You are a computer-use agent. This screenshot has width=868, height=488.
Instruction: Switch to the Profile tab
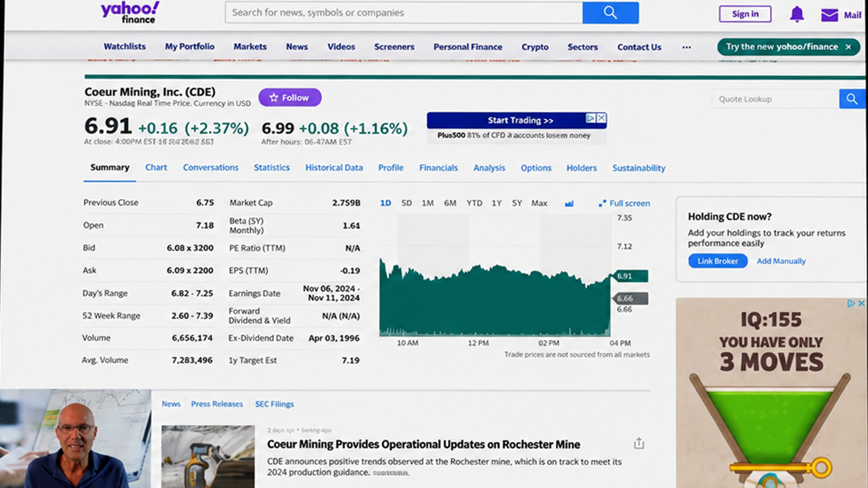pyautogui.click(x=391, y=168)
